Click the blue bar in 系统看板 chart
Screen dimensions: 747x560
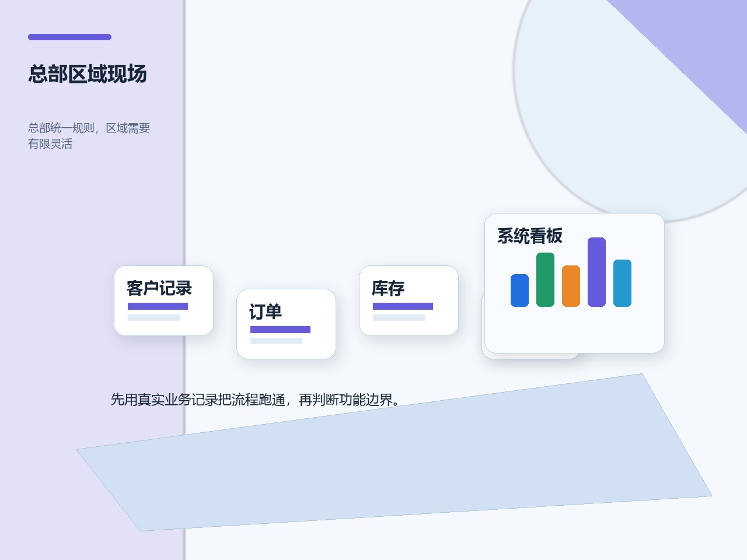519,290
